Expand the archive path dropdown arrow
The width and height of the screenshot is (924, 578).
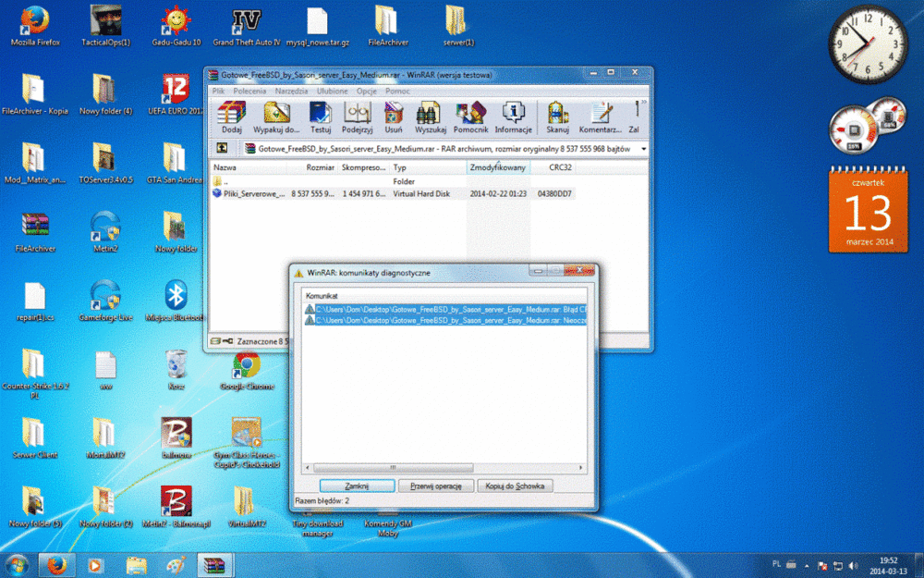pyautogui.click(x=643, y=149)
